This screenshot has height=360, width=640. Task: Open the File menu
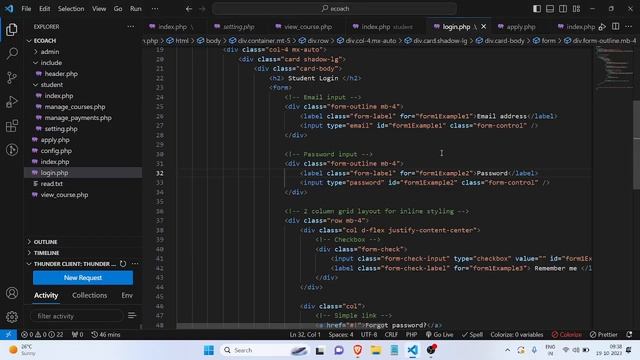coord(26,9)
